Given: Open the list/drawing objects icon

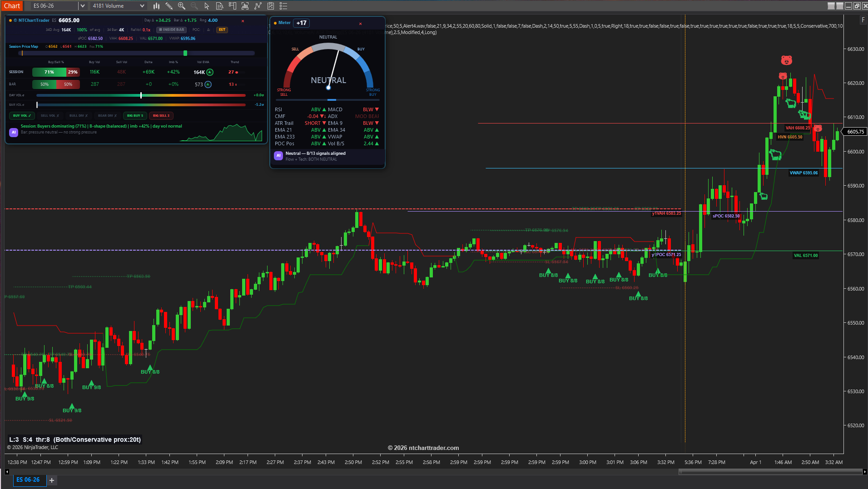Looking at the screenshot, I should point(283,6).
